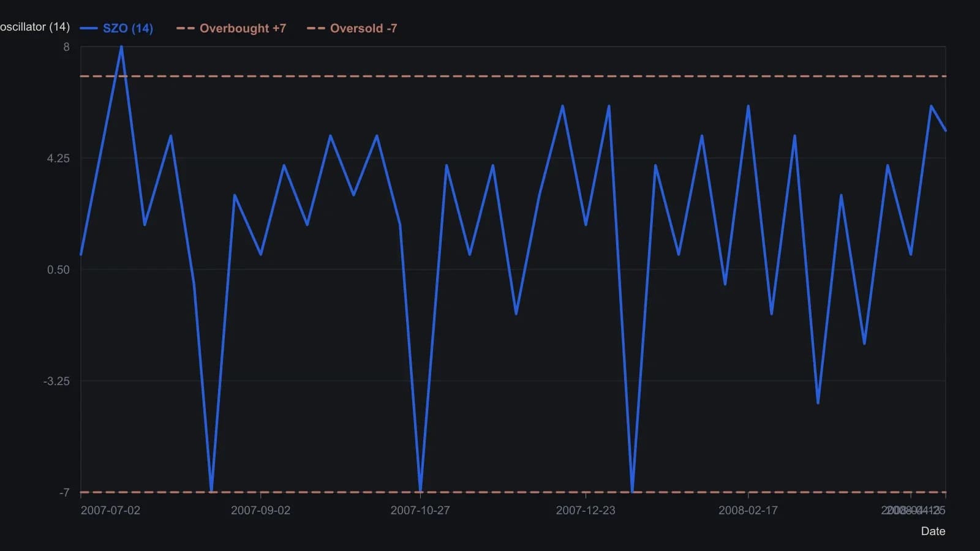This screenshot has width=980, height=551.
Task: Click the 2008-02-17 date axis label
Action: point(748,510)
